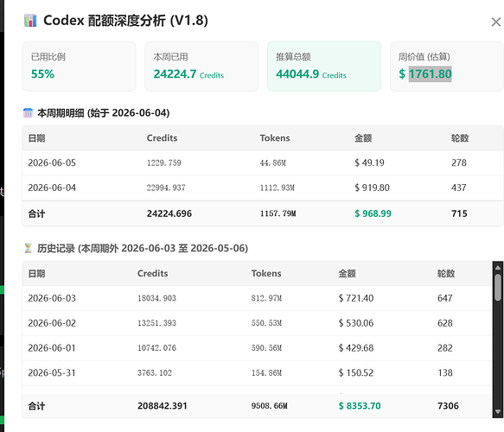Click 轮数 header in history table
Image resolution: width=504 pixels, height=432 pixels.
pyautogui.click(x=446, y=274)
